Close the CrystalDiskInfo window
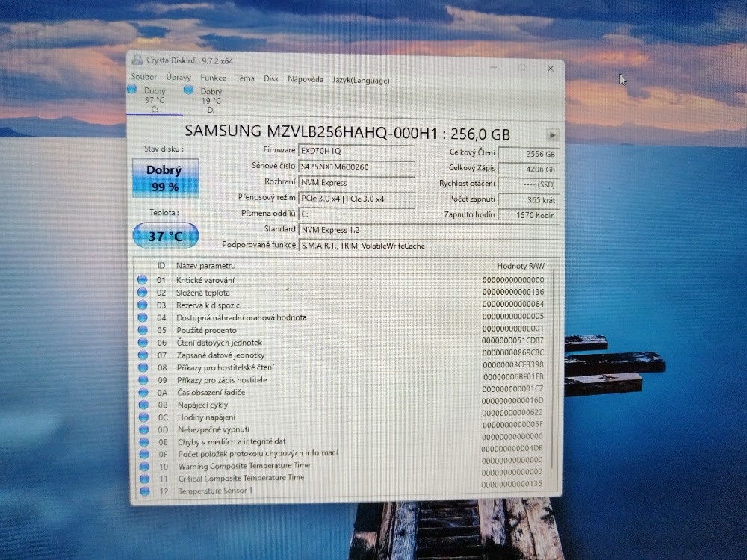The width and height of the screenshot is (747, 560). [x=551, y=69]
